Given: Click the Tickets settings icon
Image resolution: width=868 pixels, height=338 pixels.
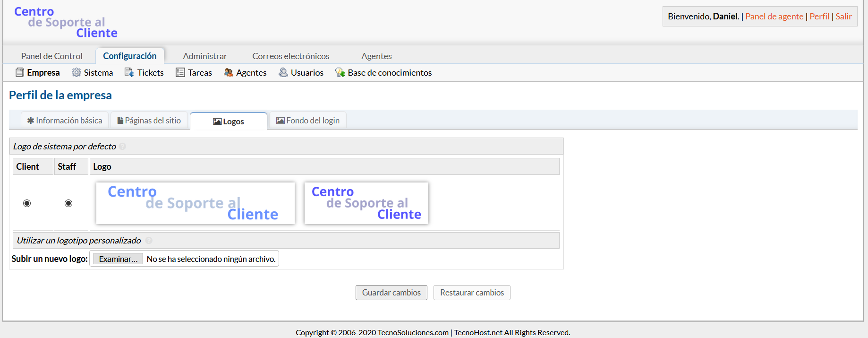Looking at the screenshot, I should click(129, 72).
